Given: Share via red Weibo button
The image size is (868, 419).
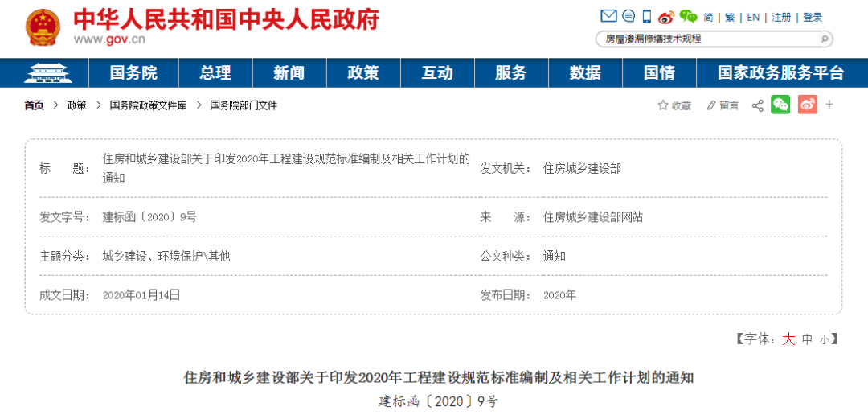Looking at the screenshot, I should [x=808, y=105].
